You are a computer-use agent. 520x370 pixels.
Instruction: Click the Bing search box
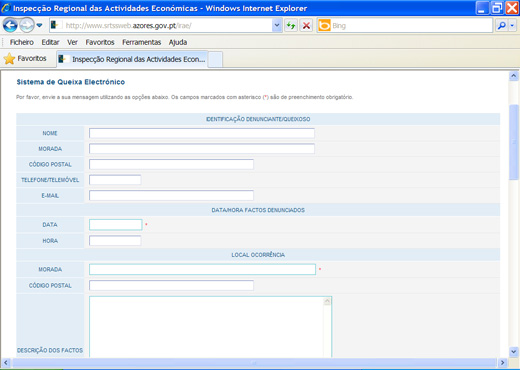(412, 26)
